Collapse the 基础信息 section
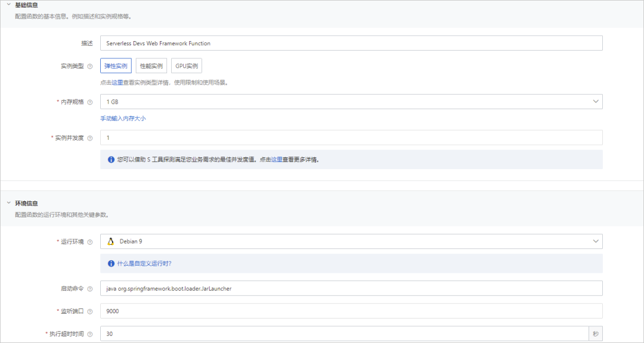Image resolution: width=644 pixels, height=343 pixels. (x=9, y=5)
